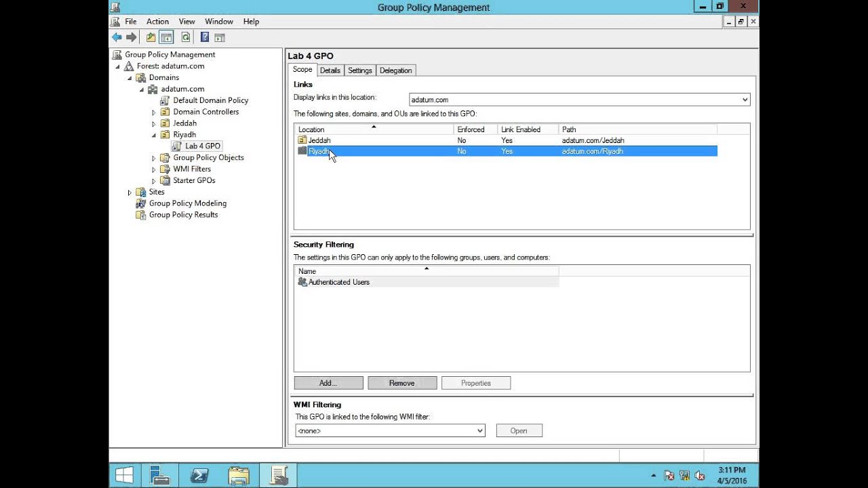Open the File menu
The image size is (868, 488).
coord(131,22)
